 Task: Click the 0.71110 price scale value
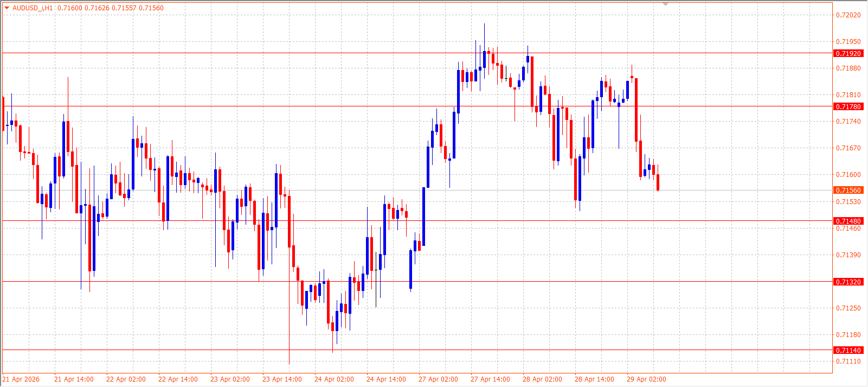pos(848,361)
